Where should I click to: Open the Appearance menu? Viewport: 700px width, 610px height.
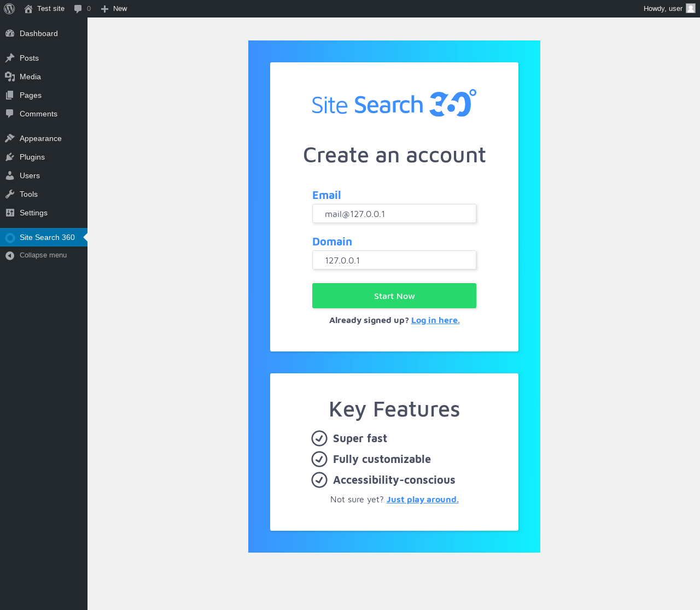(44, 138)
